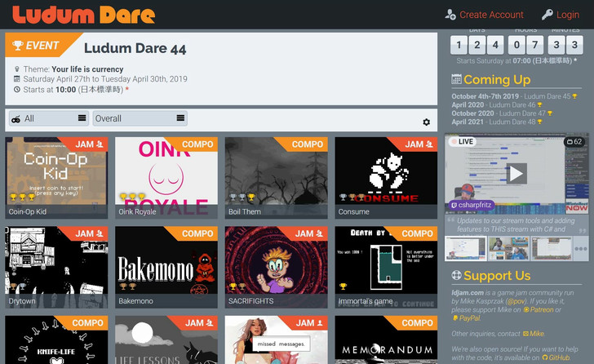This screenshot has height=364, width=594.
Task: Open the Bakemono game card
Action: click(x=166, y=267)
